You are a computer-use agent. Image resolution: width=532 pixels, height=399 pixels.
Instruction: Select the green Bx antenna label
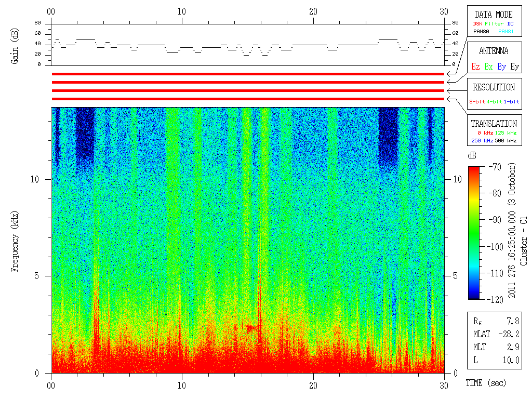(x=488, y=66)
